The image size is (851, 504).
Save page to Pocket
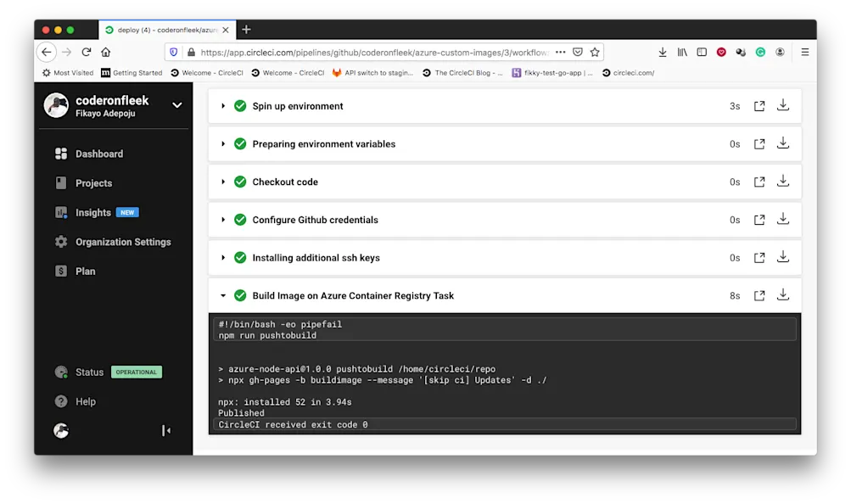[x=578, y=52]
